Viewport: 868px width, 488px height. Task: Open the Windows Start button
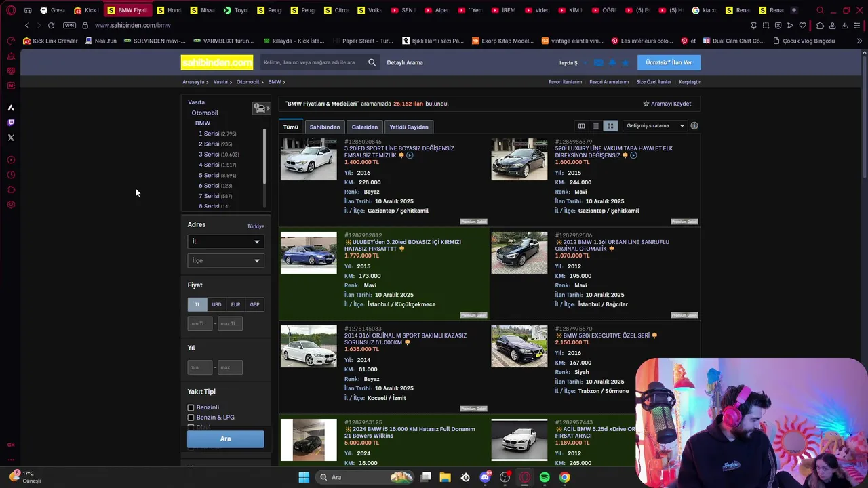pyautogui.click(x=304, y=477)
